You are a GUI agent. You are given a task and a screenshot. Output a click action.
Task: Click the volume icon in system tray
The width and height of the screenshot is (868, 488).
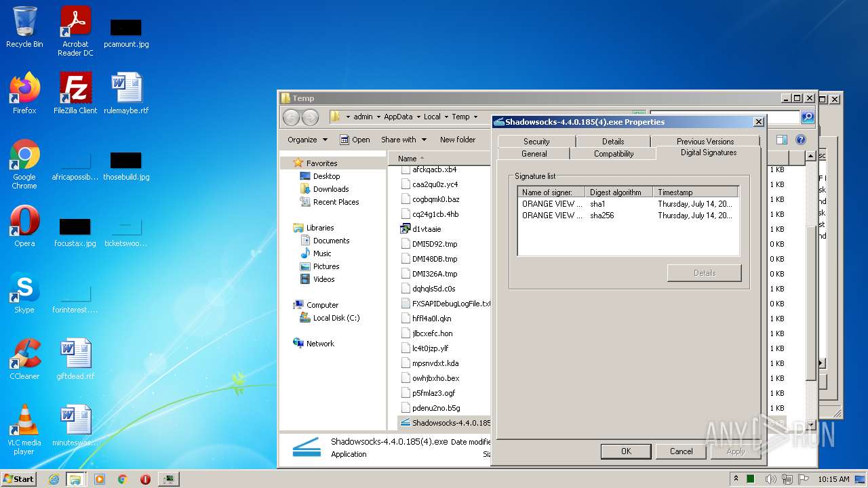pyautogui.click(x=770, y=479)
